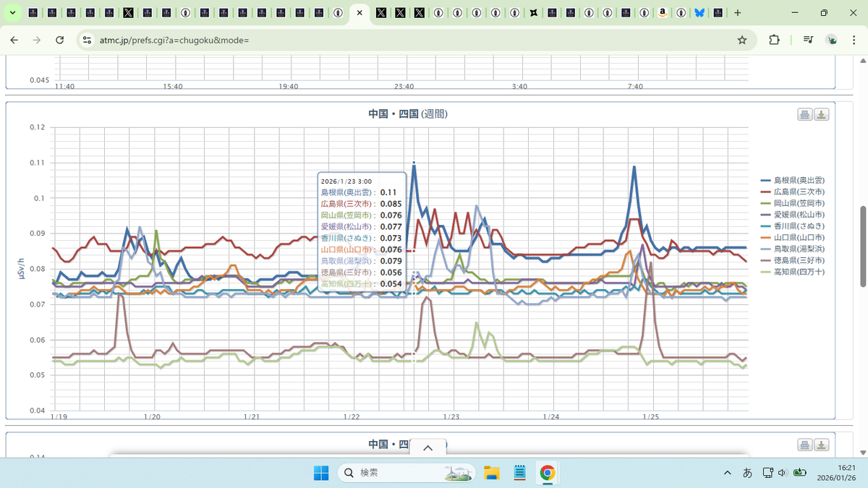The width and height of the screenshot is (868, 488).
Task: Download the 中国・四国 (週間) chart
Action: 821,115
